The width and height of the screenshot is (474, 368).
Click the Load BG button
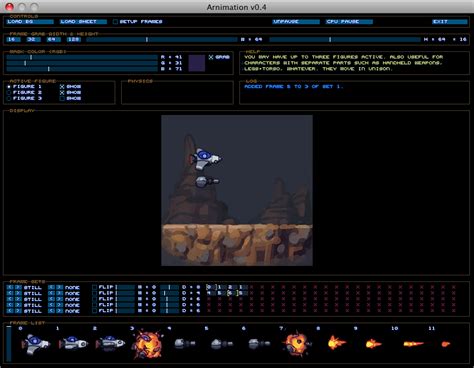[30, 22]
